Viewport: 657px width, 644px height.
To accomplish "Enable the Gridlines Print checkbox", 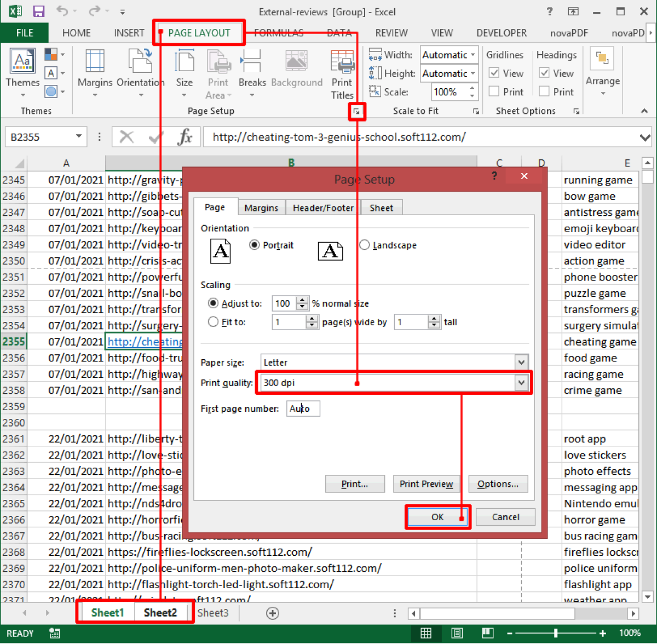I will pos(494,91).
